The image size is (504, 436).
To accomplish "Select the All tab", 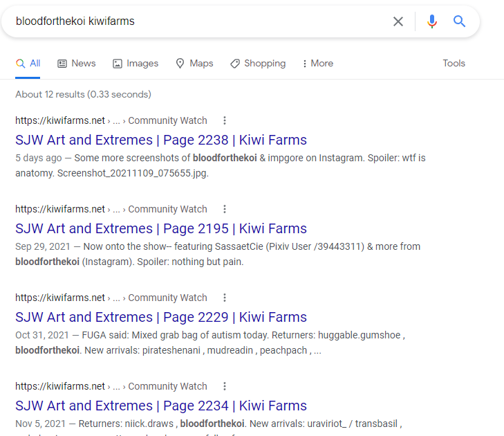I will (x=28, y=64).
